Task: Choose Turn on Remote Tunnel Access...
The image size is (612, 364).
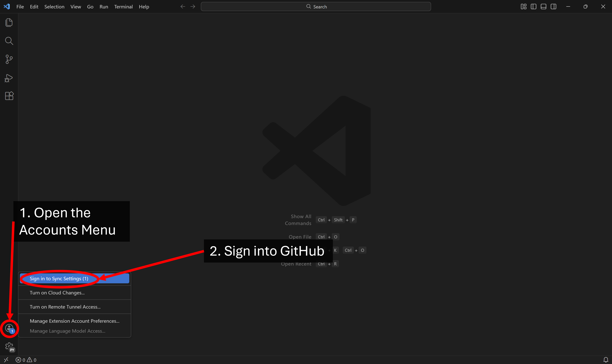Action: tap(75, 307)
